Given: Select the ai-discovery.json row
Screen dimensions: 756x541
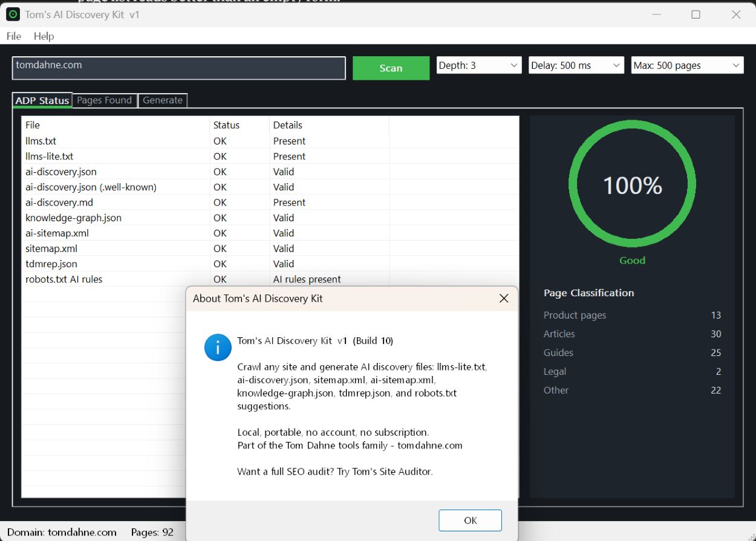Looking at the screenshot, I should pyautogui.click(x=270, y=172).
